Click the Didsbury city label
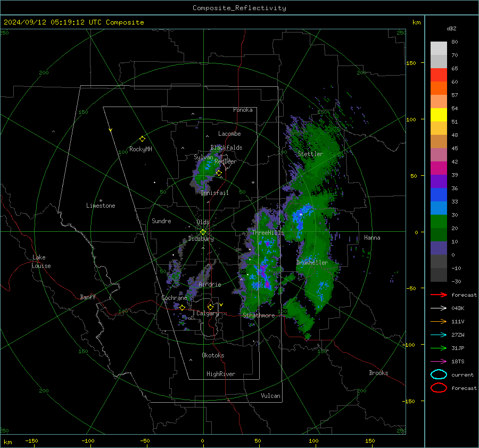Viewport: 479px width, 448px height. (x=201, y=239)
